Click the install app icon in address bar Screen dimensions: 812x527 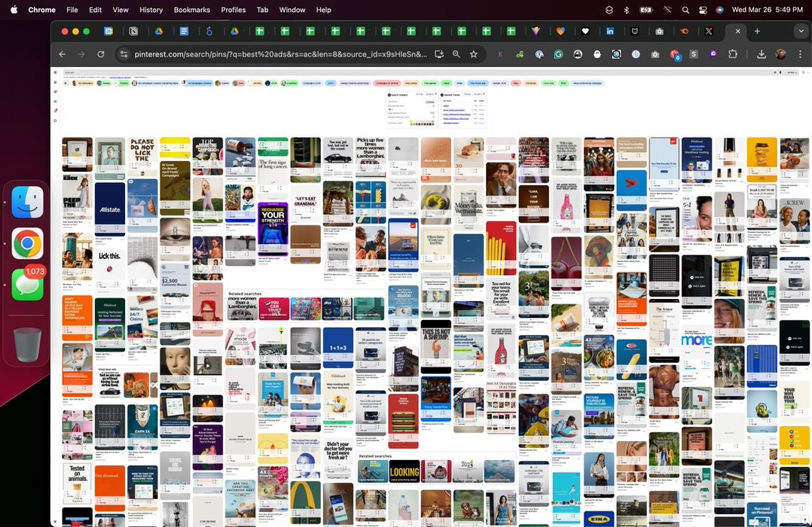439,54
